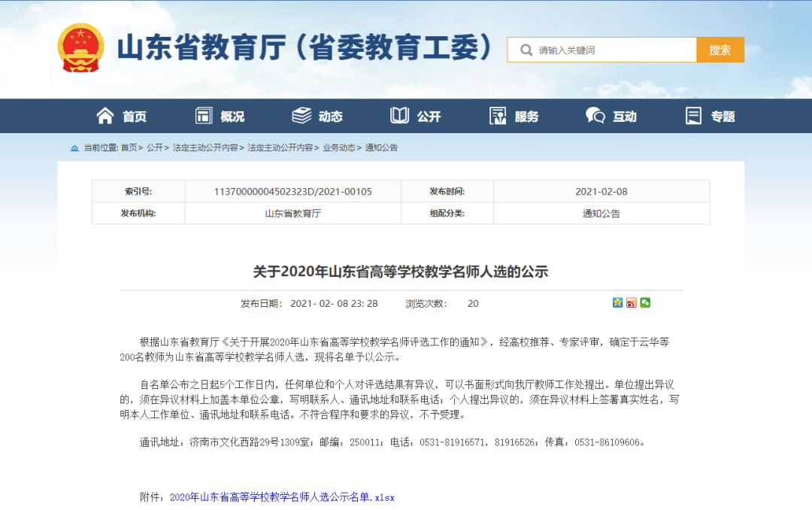Open the 互动 menu item
The width and height of the screenshot is (812, 510).
[625, 117]
